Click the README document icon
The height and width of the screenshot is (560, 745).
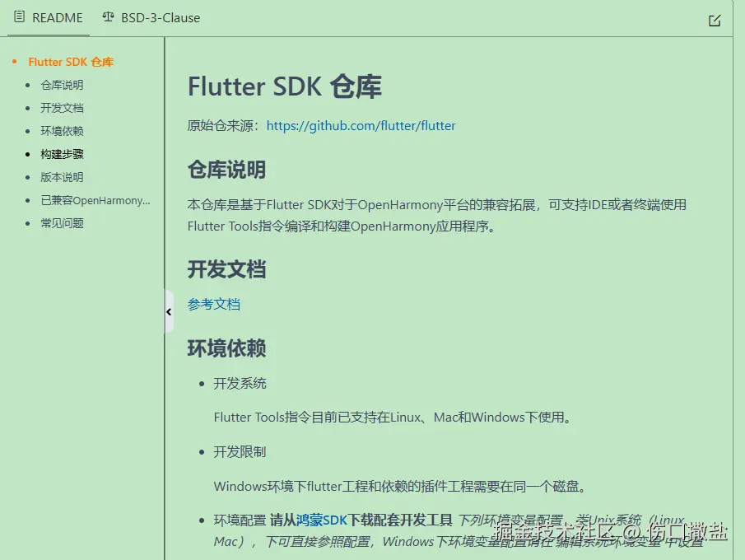pos(19,17)
